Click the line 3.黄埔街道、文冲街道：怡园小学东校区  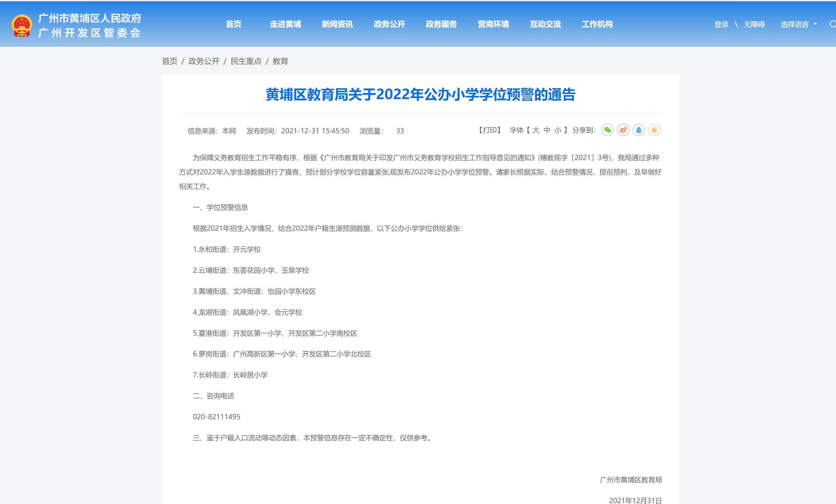click(x=254, y=291)
